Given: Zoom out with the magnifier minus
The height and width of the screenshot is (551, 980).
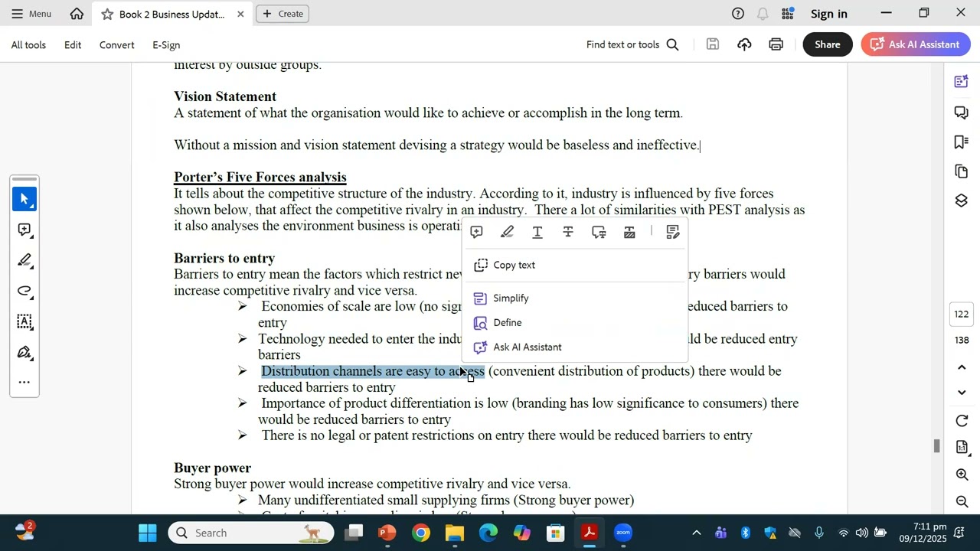Looking at the screenshot, I should tap(962, 501).
